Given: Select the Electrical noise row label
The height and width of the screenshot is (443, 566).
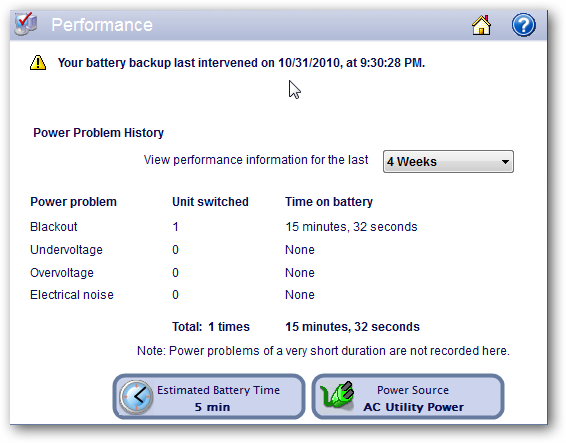Looking at the screenshot, I should (x=72, y=295).
